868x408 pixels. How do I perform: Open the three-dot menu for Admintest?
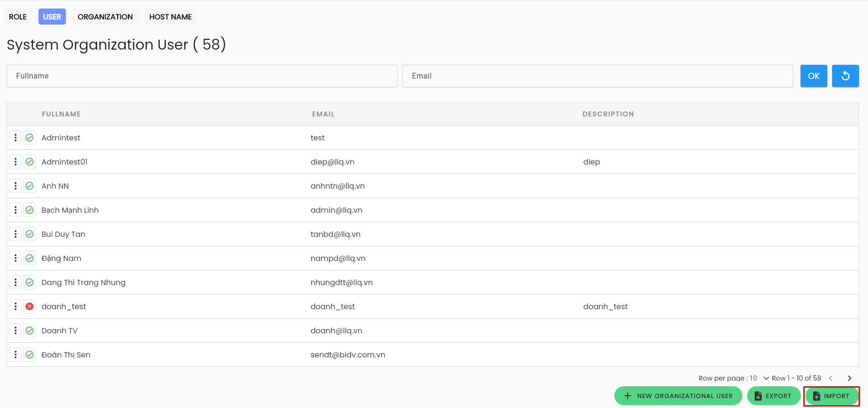click(16, 138)
